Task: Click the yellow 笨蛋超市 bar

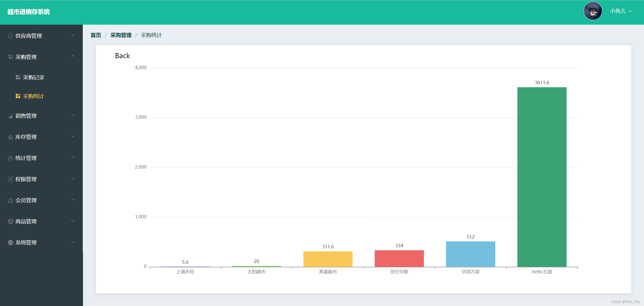Action: [x=328, y=259]
